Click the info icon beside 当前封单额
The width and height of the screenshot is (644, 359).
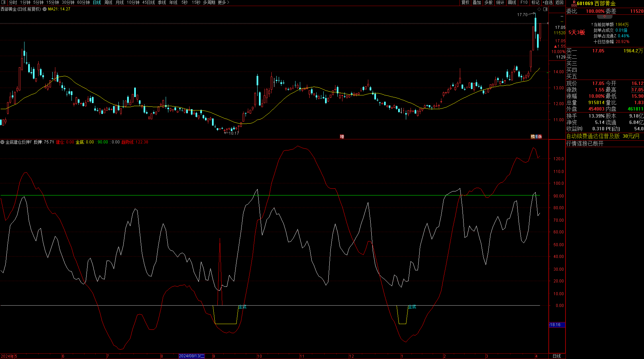click(592, 25)
